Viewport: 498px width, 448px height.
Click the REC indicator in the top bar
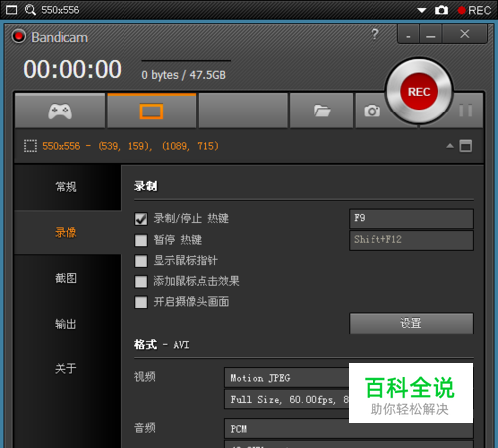coord(474,10)
